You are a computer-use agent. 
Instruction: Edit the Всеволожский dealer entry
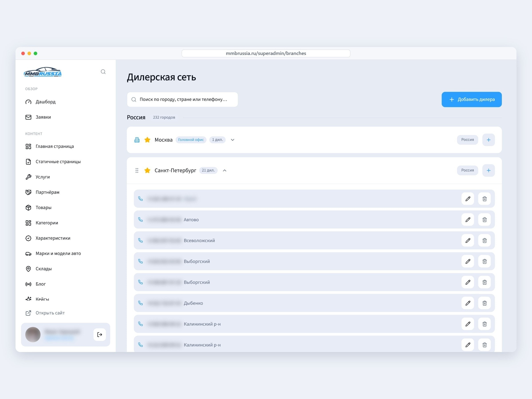[468, 241]
